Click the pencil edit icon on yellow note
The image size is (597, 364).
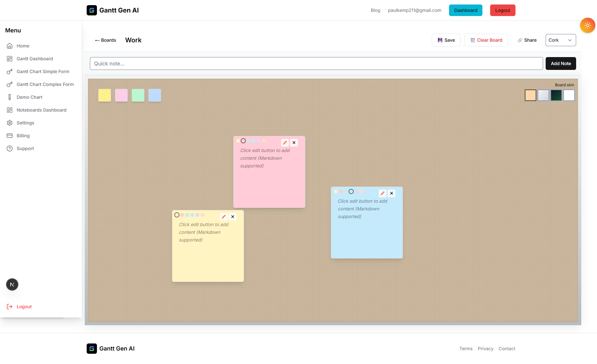224,217
